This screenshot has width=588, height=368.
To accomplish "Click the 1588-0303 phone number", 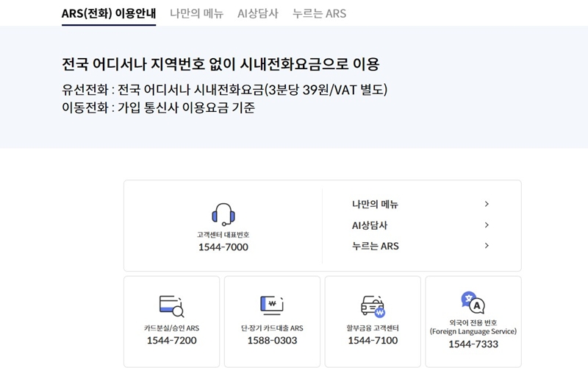I will pos(272,341).
